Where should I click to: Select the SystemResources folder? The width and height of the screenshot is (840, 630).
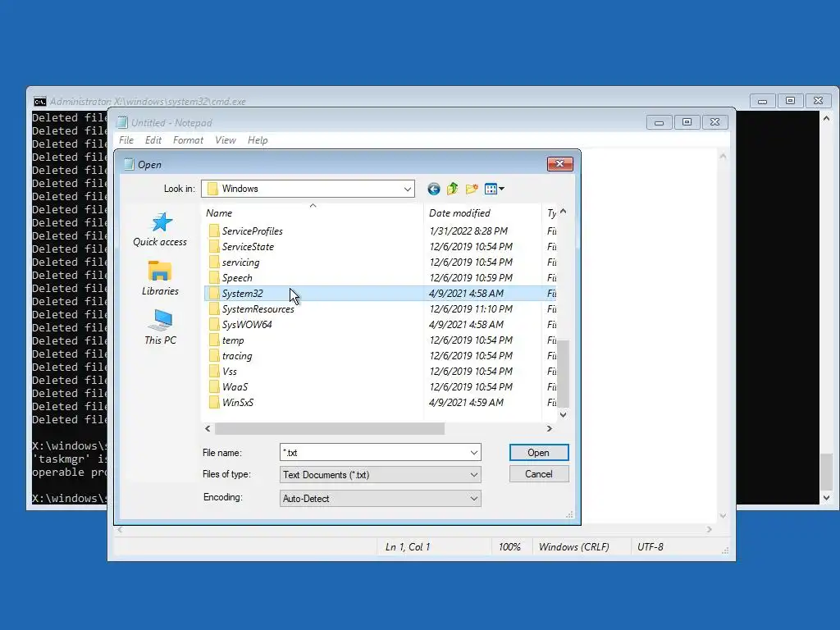coord(258,308)
